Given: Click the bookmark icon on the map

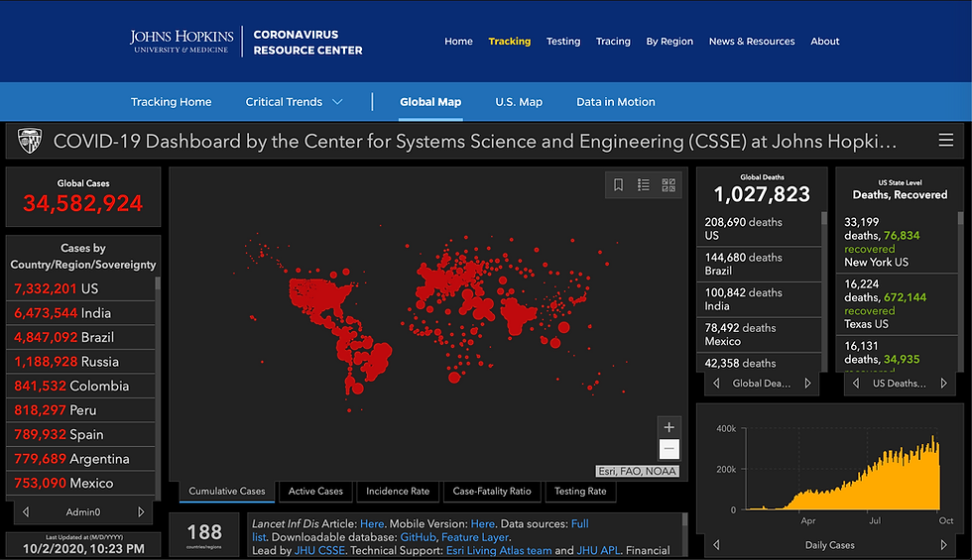Looking at the screenshot, I should 618,184.
